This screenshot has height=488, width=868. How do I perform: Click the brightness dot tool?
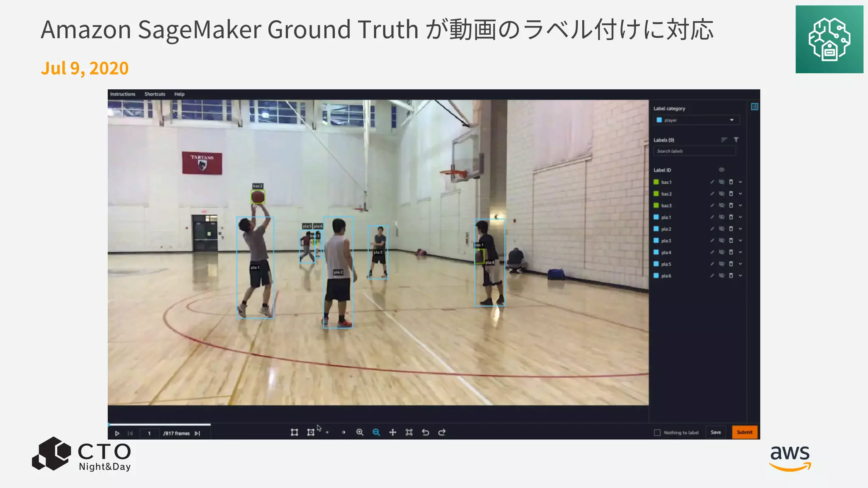coord(327,433)
